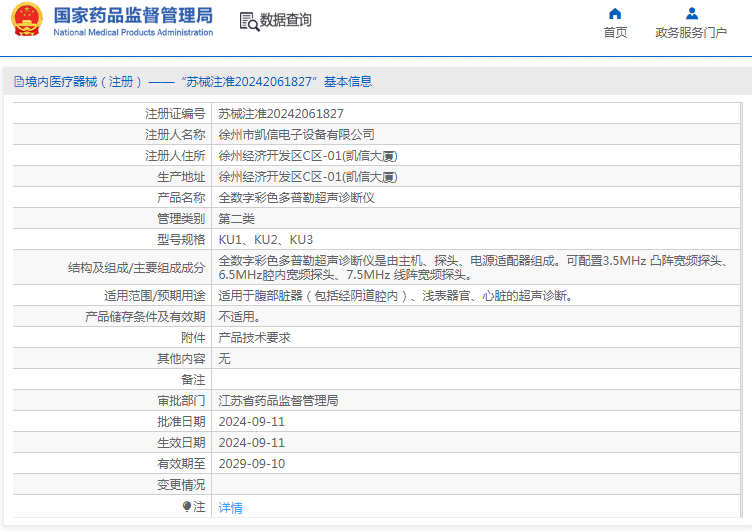The width and height of the screenshot is (752, 532).
Task: Click the 适用范围 intended use text
Action: [396, 296]
